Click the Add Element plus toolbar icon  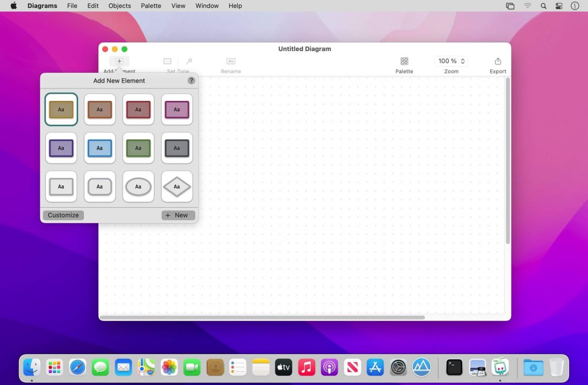click(x=119, y=61)
